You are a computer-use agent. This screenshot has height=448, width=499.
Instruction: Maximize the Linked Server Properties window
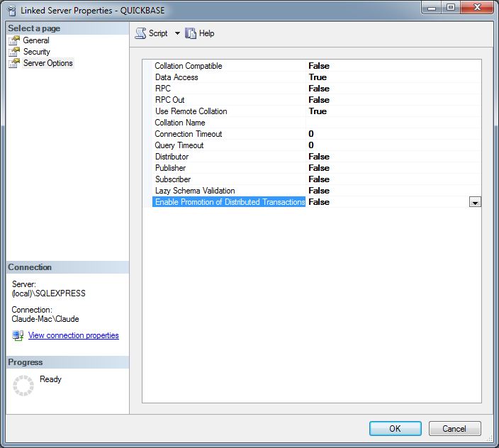point(451,8)
